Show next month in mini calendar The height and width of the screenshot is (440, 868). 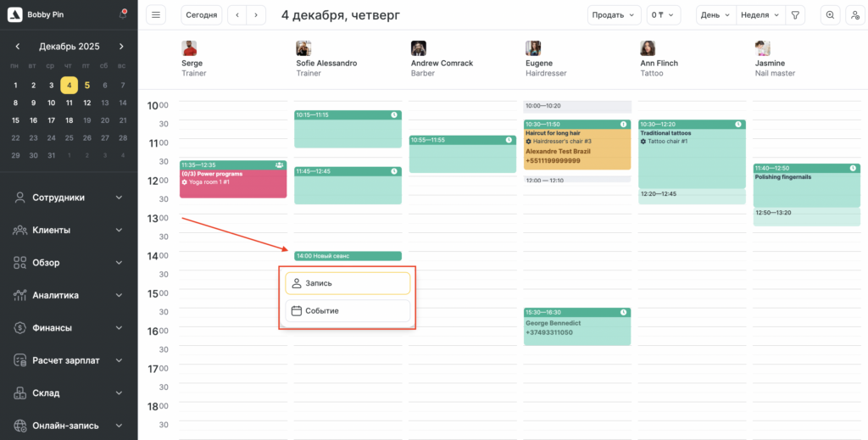click(121, 47)
